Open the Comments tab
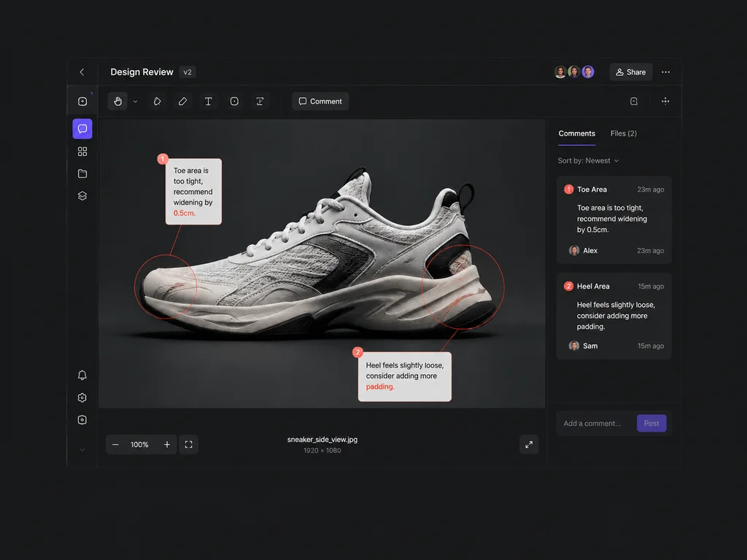 point(576,133)
